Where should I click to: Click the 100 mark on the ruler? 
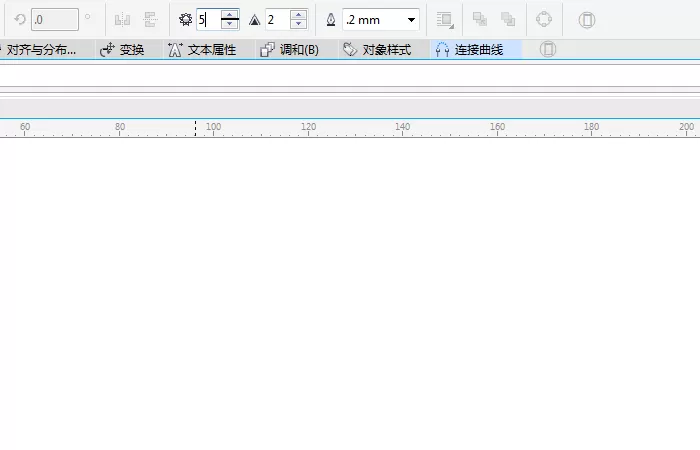click(213, 127)
